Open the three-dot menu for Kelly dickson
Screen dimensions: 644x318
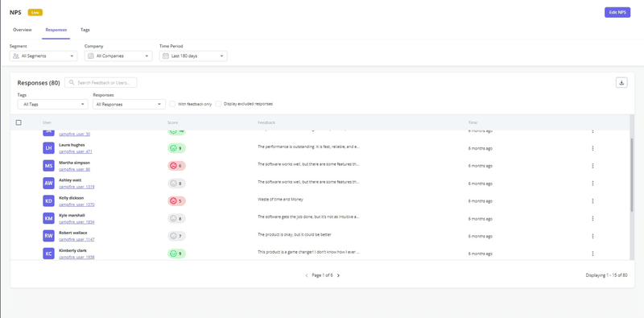(592, 201)
